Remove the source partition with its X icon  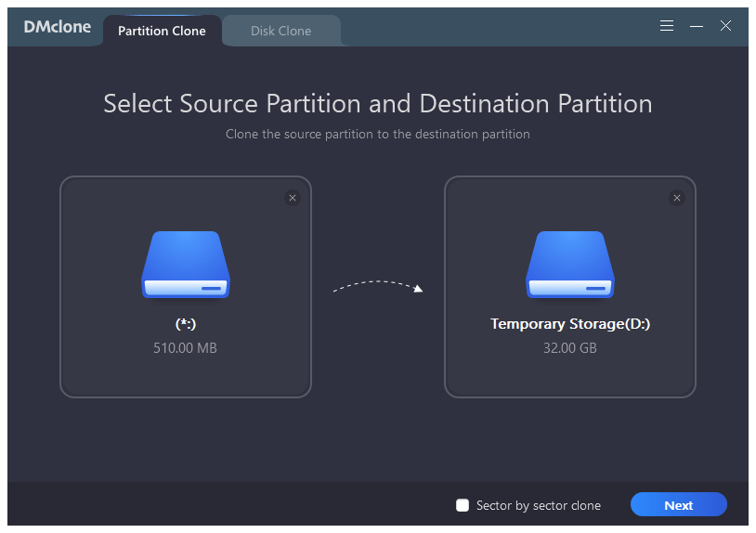click(293, 198)
